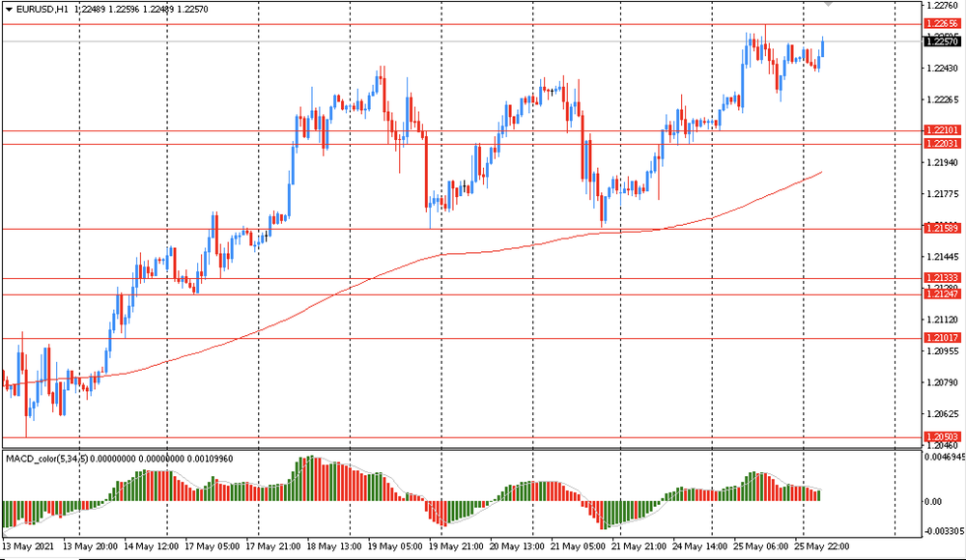The height and width of the screenshot is (560, 966).
Task: Select the 1.22656 resistance level price tag
Action: coord(943,24)
